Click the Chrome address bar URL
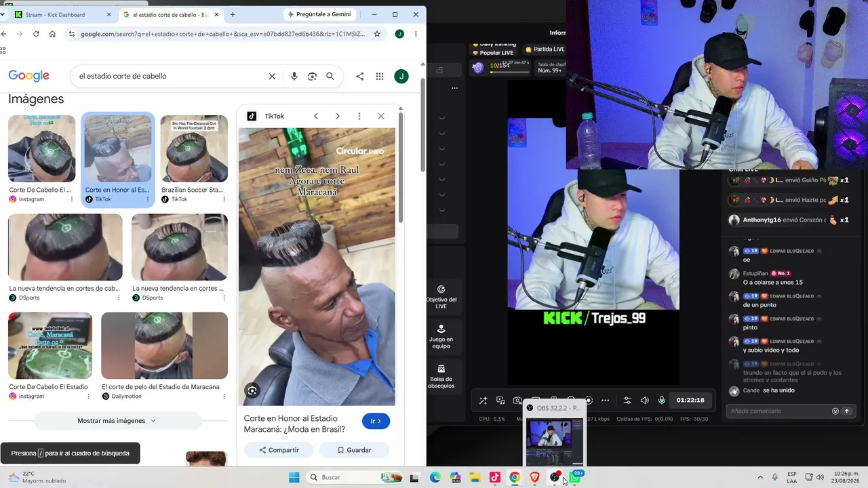The height and width of the screenshot is (488, 868). coord(222,34)
